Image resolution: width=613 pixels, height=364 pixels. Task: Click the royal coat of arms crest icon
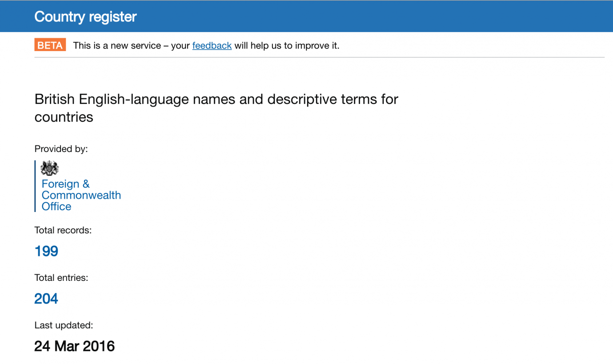[x=49, y=168]
